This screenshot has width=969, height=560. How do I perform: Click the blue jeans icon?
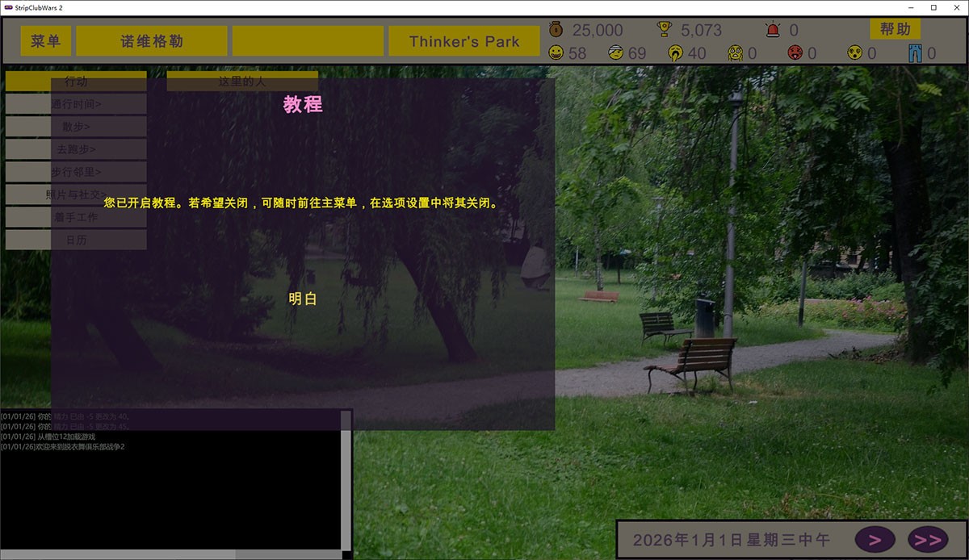pyautogui.click(x=914, y=53)
